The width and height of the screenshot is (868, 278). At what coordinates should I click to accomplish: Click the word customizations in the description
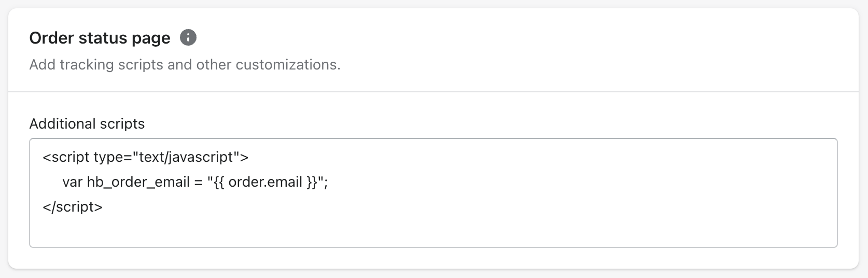tap(288, 64)
